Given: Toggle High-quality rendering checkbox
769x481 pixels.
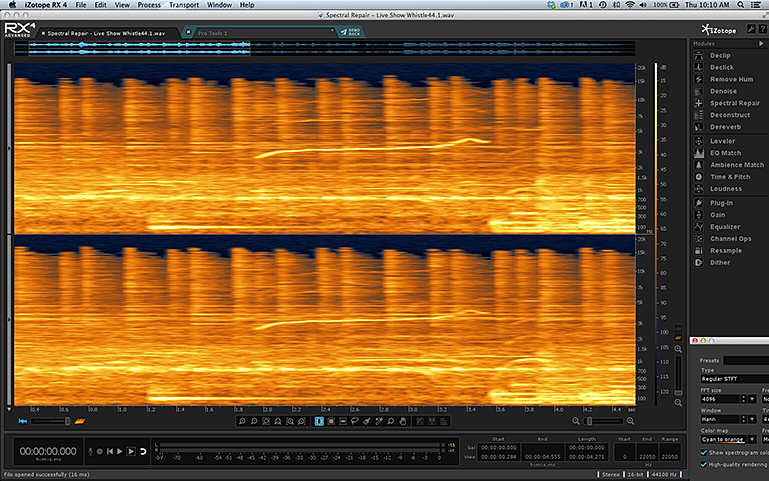Looking at the screenshot, I should point(704,464).
